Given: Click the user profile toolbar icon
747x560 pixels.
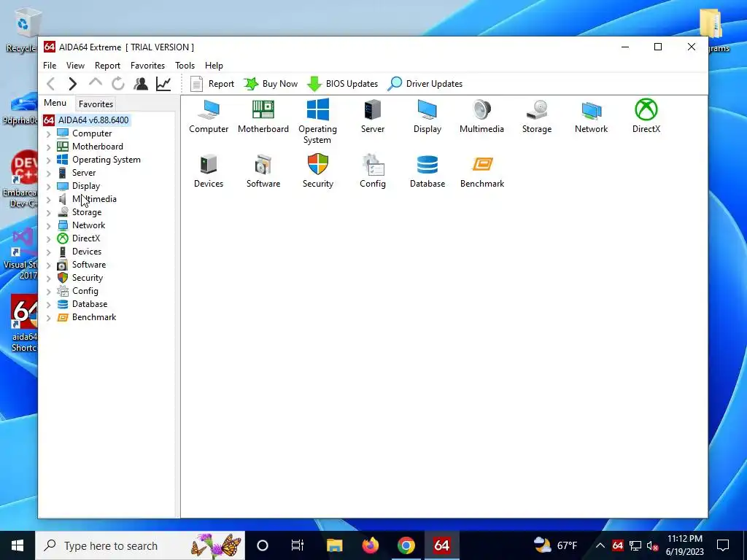Looking at the screenshot, I should [x=141, y=84].
